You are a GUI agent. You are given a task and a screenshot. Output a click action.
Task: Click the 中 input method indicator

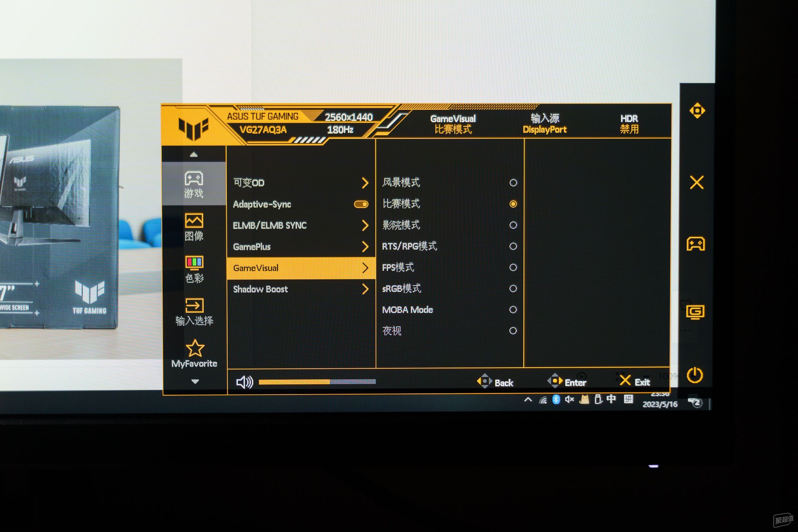611,399
